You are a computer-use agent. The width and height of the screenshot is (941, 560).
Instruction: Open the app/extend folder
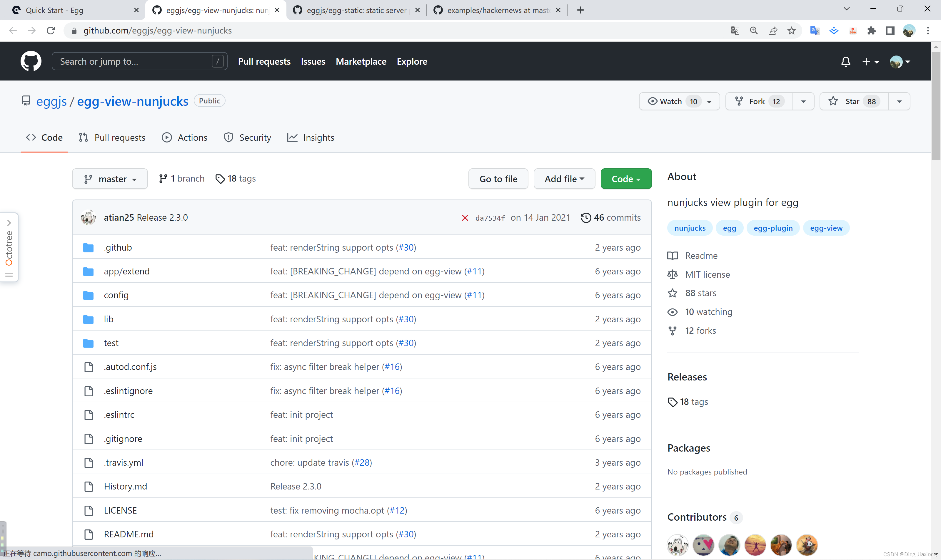click(x=127, y=271)
